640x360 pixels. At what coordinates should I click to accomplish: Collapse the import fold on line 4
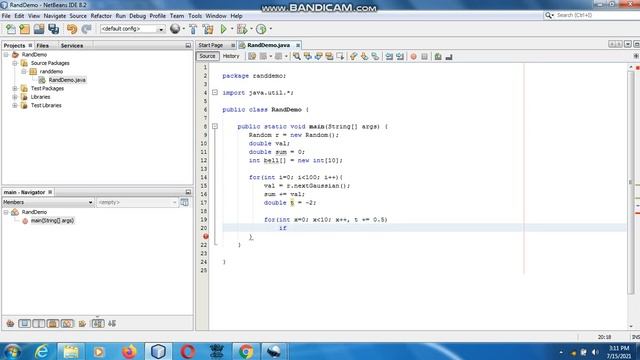(215, 93)
